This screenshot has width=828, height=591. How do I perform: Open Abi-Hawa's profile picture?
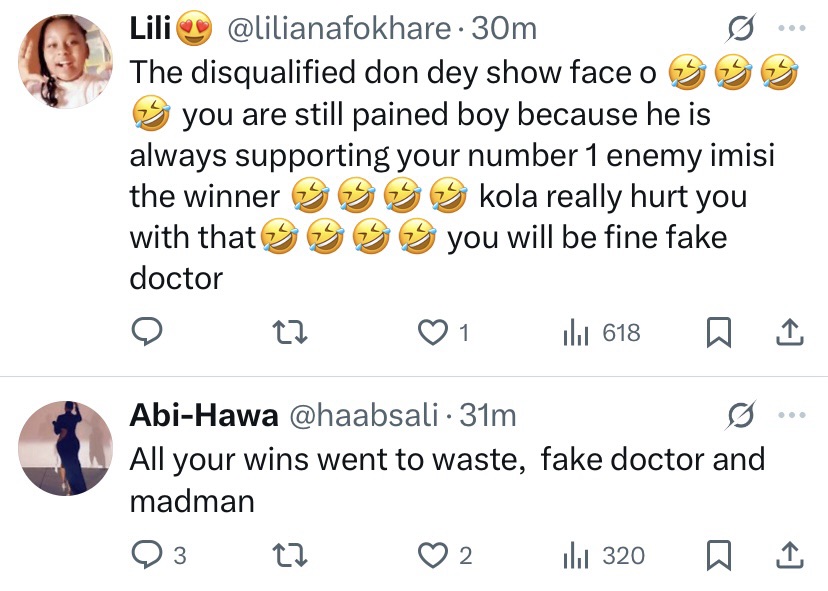click(66, 448)
